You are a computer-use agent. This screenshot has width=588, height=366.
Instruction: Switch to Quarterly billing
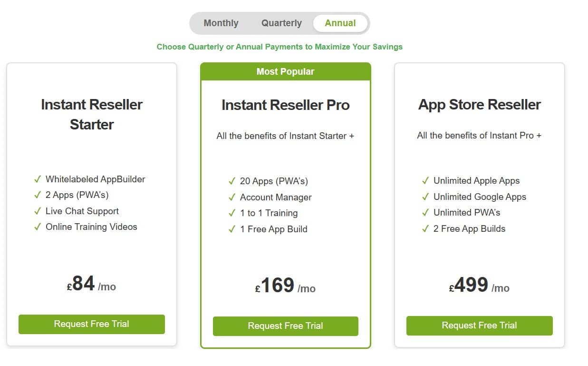[281, 23]
